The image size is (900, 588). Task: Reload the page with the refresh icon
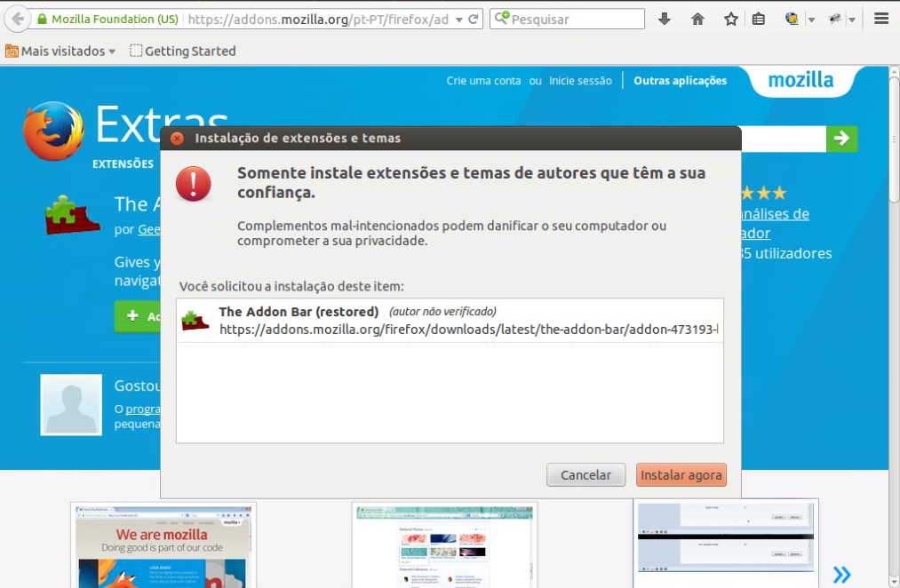tap(474, 19)
